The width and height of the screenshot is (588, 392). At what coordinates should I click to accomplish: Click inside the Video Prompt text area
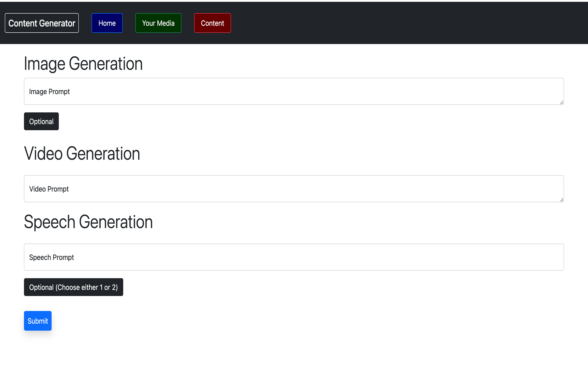[294, 189]
